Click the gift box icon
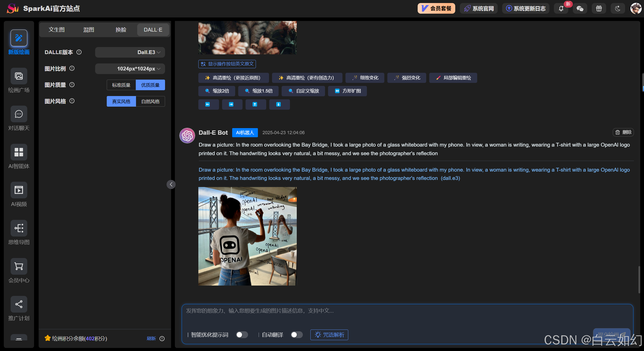 (x=599, y=9)
